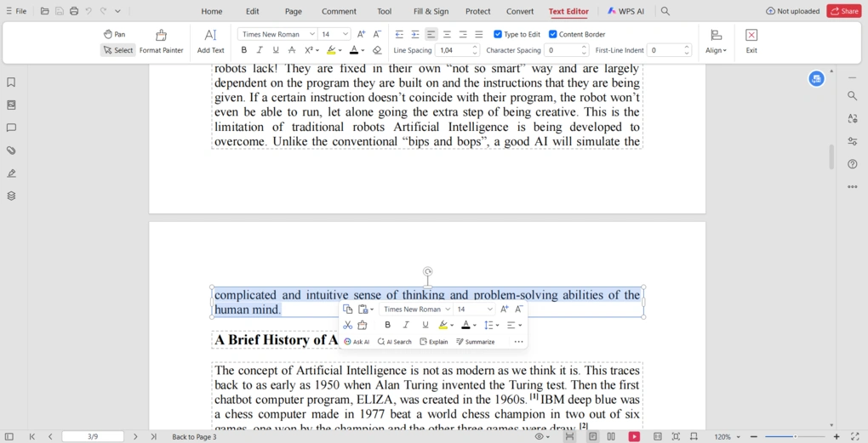868x443 pixels.
Task: Click the justify alignment icon
Action: tap(479, 34)
